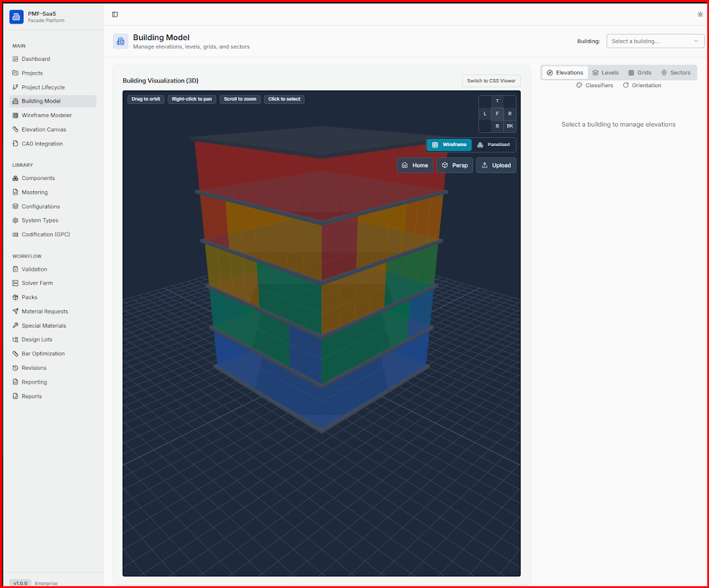The image size is (709, 588).
Task: Click the theme toggle sun icon
Action: pyautogui.click(x=700, y=15)
